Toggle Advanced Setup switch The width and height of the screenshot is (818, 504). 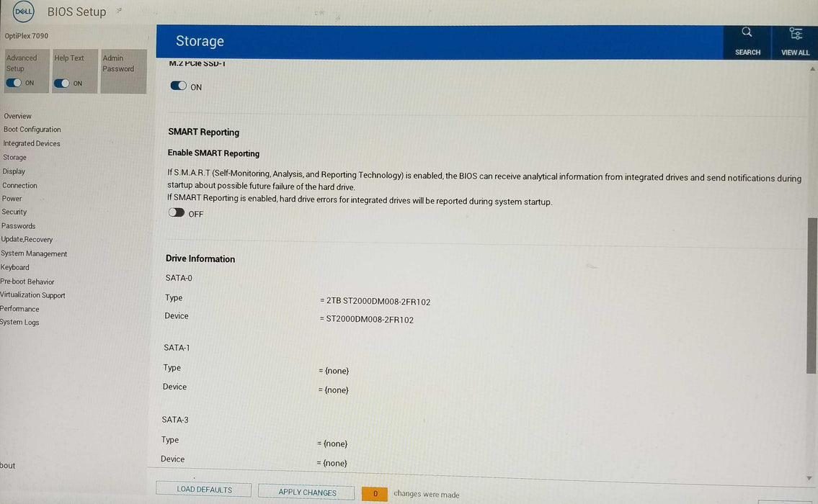14,83
